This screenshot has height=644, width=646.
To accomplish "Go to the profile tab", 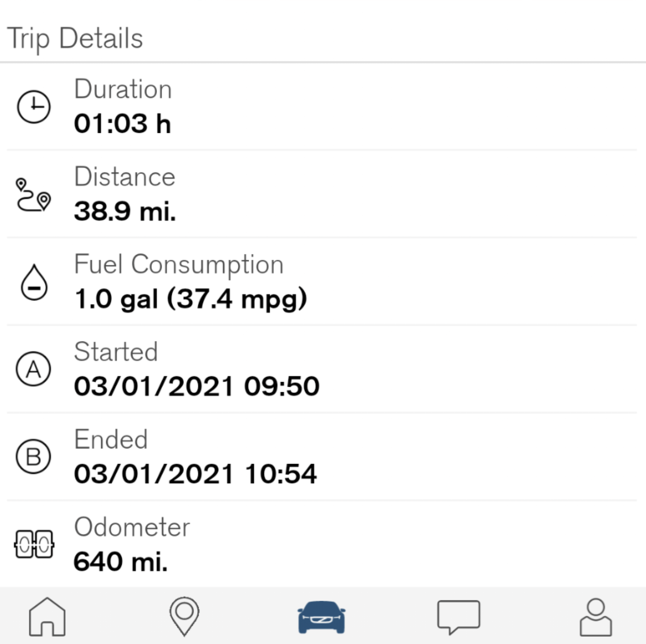I will click(596, 617).
